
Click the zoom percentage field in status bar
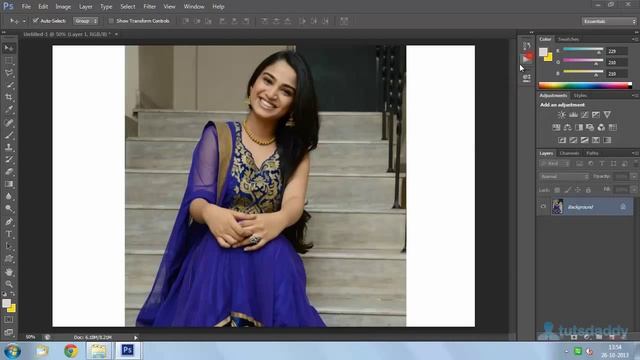click(31, 337)
